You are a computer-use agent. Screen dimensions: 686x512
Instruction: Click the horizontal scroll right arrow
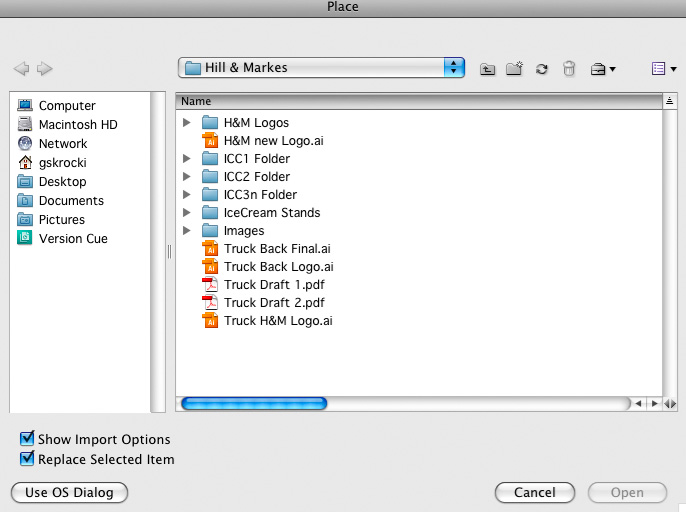[x=654, y=403]
